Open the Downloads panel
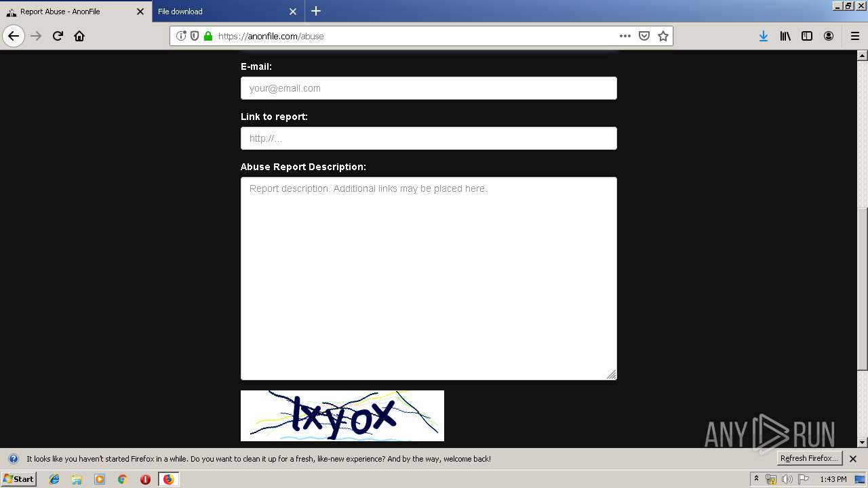Image resolution: width=868 pixels, height=488 pixels. point(764,36)
